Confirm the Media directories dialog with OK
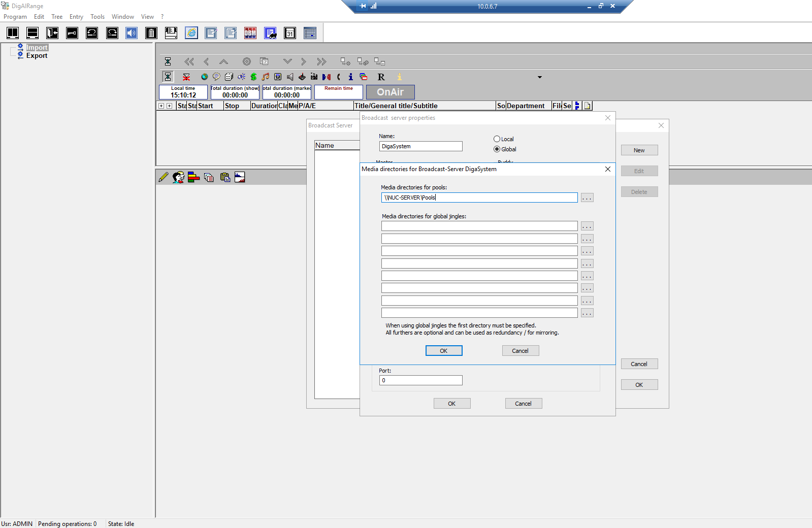Image resolution: width=812 pixels, height=528 pixels. point(444,351)
